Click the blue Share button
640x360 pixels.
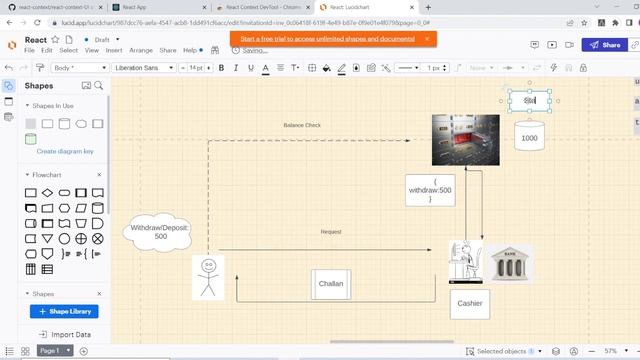pyautogui.click(x=604, y=45)
